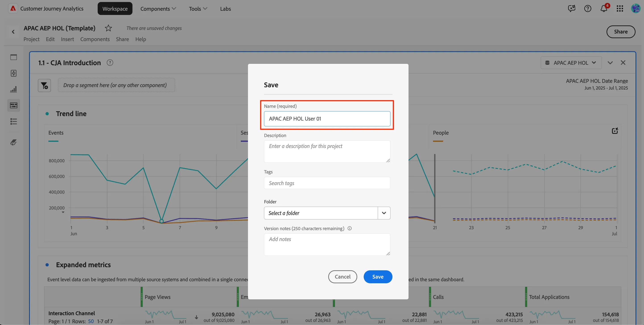The height and width of the screenshot is (325, 644).
Task: Open the Edit menu
Action: click(x=50, y=39)
